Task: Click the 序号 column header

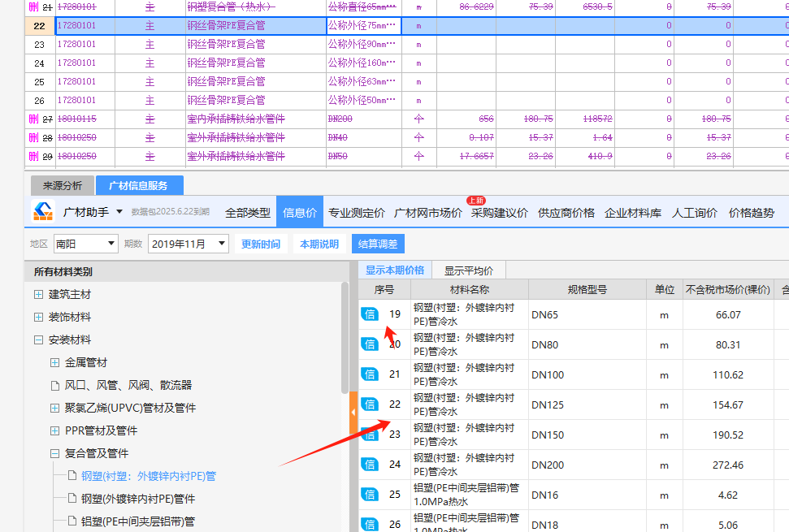Action: coord(384,290)
